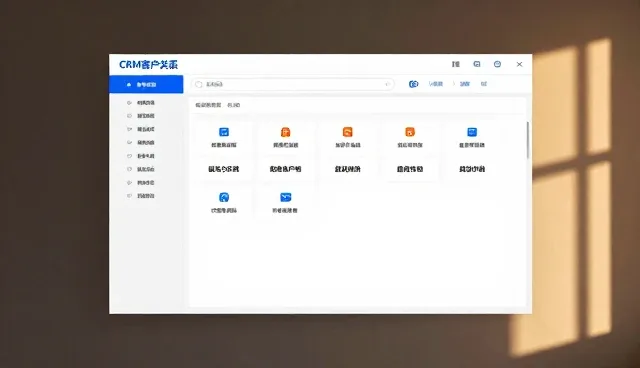The width and height of the screenshot is (640, 368).
Task: Select the middle bold label in the second row
Action: click(x=348, y=169)
